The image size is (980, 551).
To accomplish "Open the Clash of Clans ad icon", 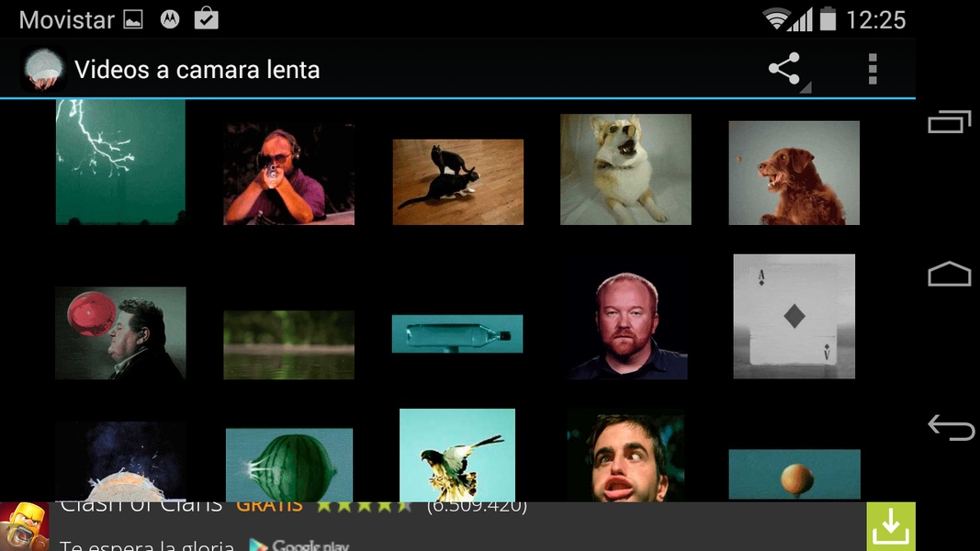I will click(25, 526).
